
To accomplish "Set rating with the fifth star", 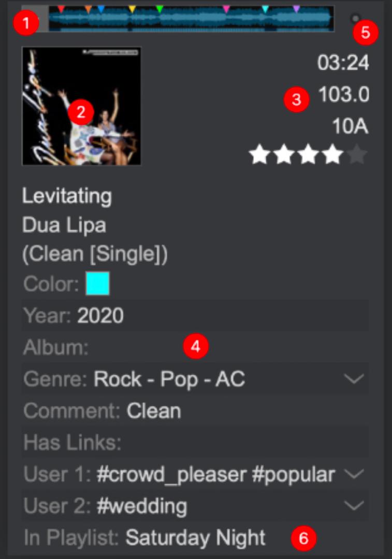I will (x=357, y=155).
